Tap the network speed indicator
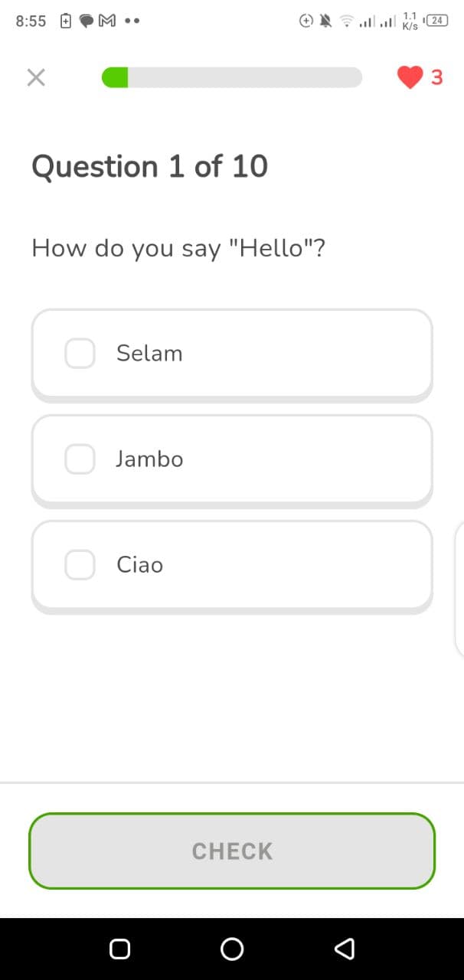464x980 pixels. coord(409,21)
